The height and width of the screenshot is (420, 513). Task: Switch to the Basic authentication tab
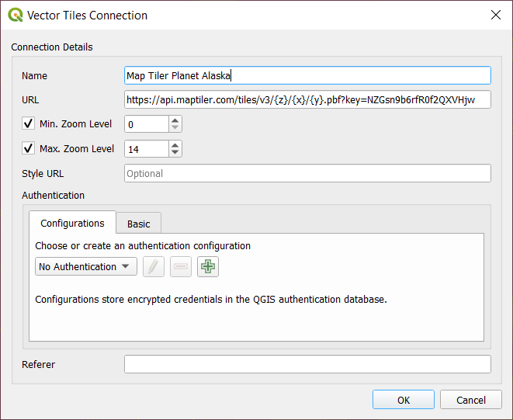(x=139, y=224)
